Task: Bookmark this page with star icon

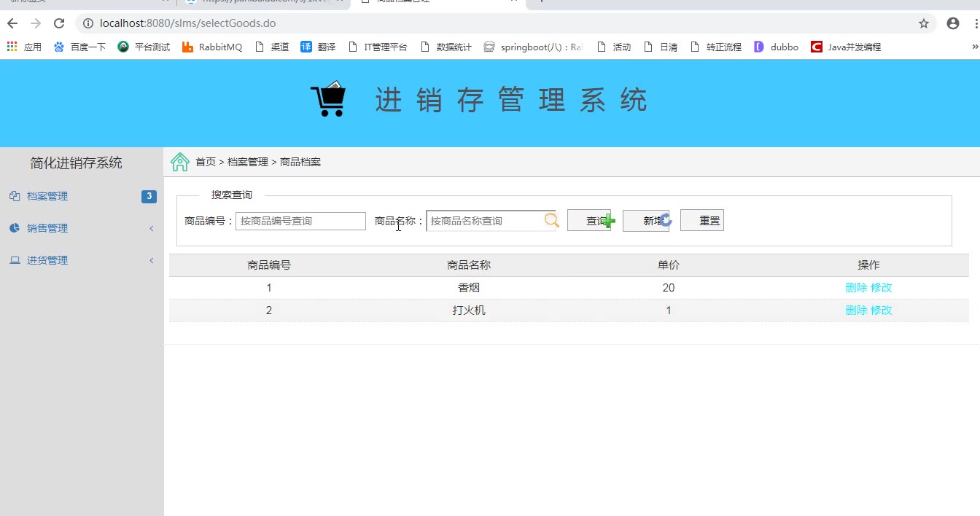Action: (x=924, y=23)
